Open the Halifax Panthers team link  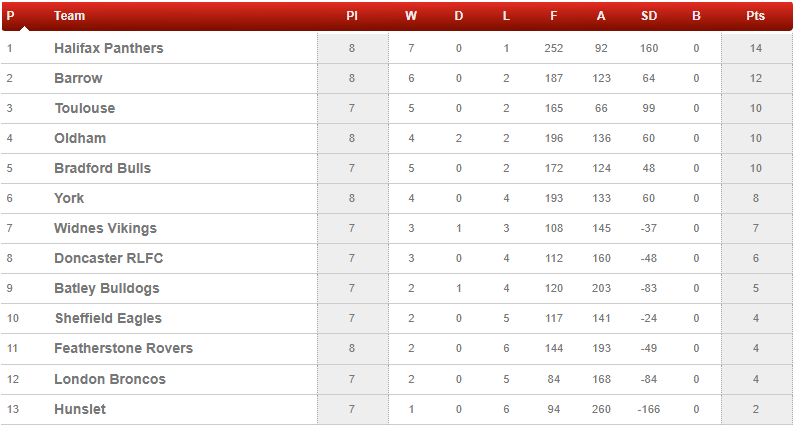(109, 48)
